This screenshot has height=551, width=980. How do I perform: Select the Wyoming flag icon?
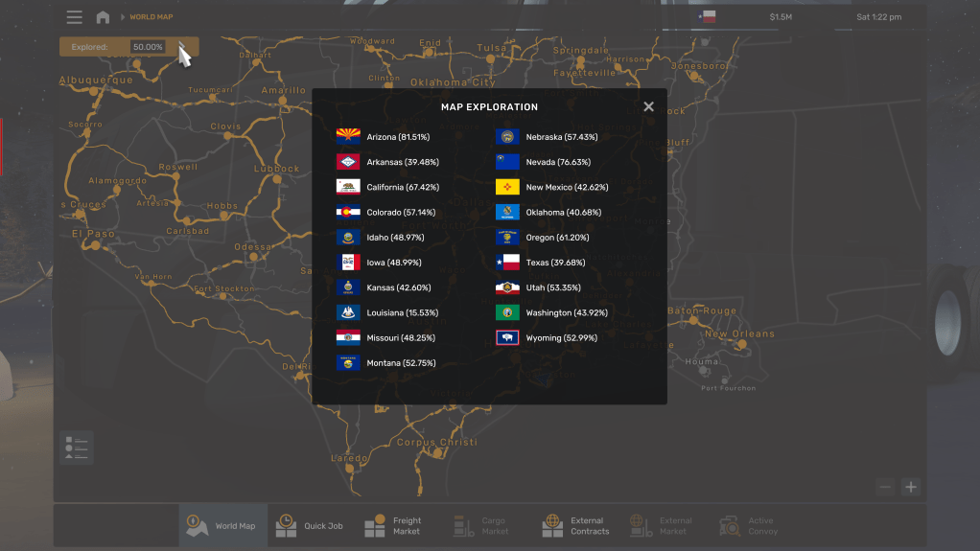507,337
